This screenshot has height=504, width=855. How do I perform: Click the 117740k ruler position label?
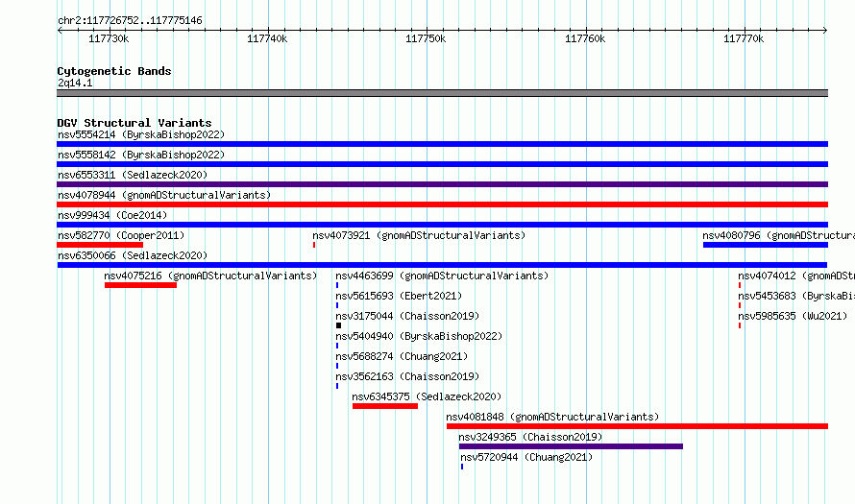267,38
